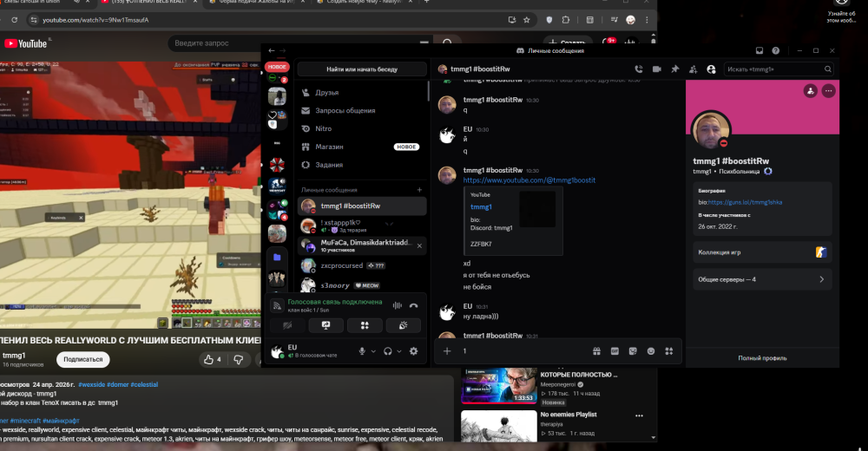Open the Discord inbox icon
This screenshot has height=451, width=868.
click(x=759, y=50)
